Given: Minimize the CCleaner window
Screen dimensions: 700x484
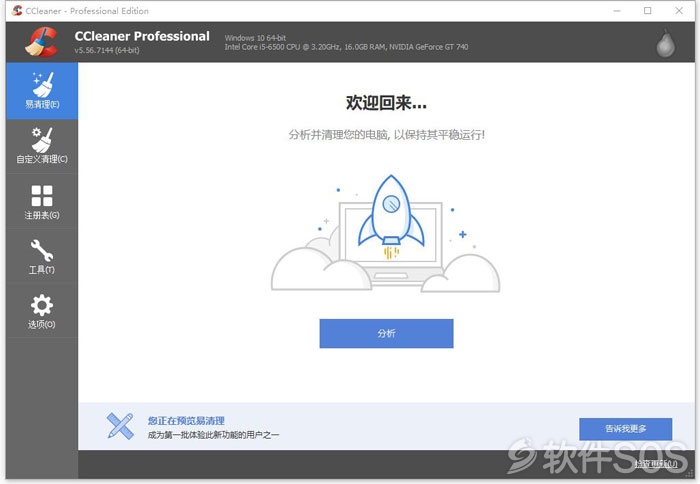Looking at the screenshot, I should pos(617,11).
